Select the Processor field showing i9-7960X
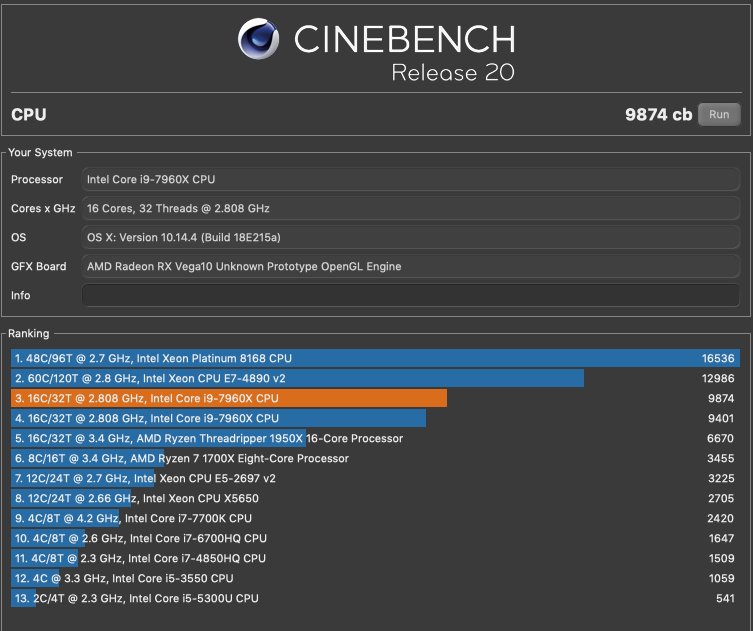The height and width of the screenshot is (631, 753). (415, 180)
